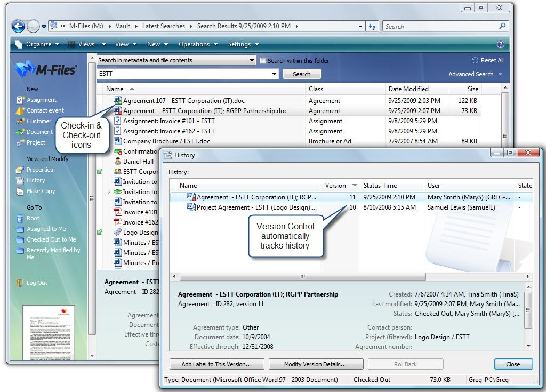Viewport: 546px width, 392px height.
Task: Open the search scope metadata and file contents dropdown
Action: (252, 60)
